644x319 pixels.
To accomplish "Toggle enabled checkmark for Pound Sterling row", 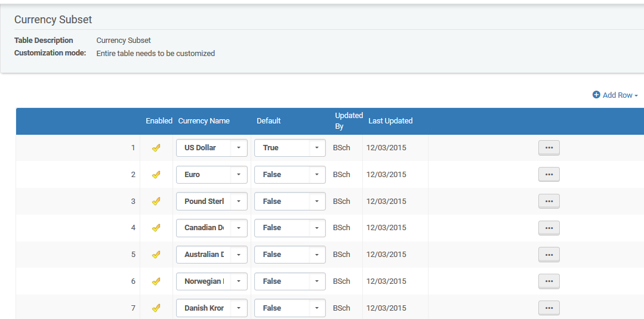I will [156, 202].
